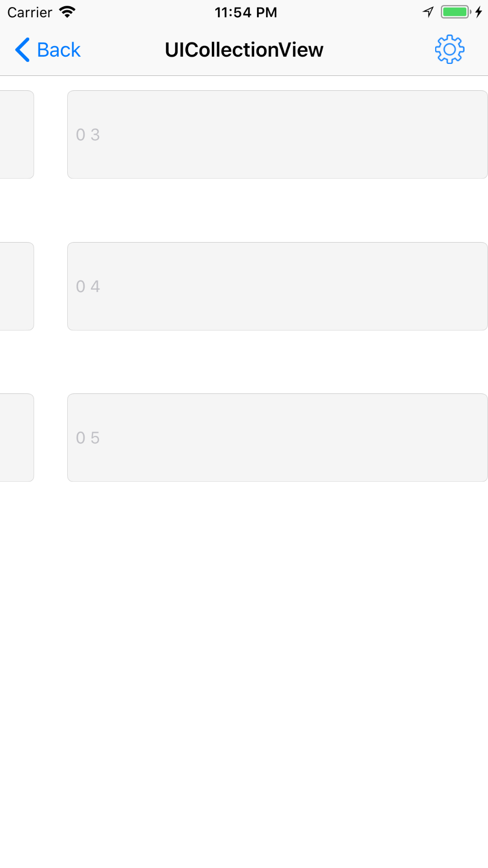This screenshot has width=488, height=868.
Task: Click the text label inside cell 0 5
Action: point(88,437)
